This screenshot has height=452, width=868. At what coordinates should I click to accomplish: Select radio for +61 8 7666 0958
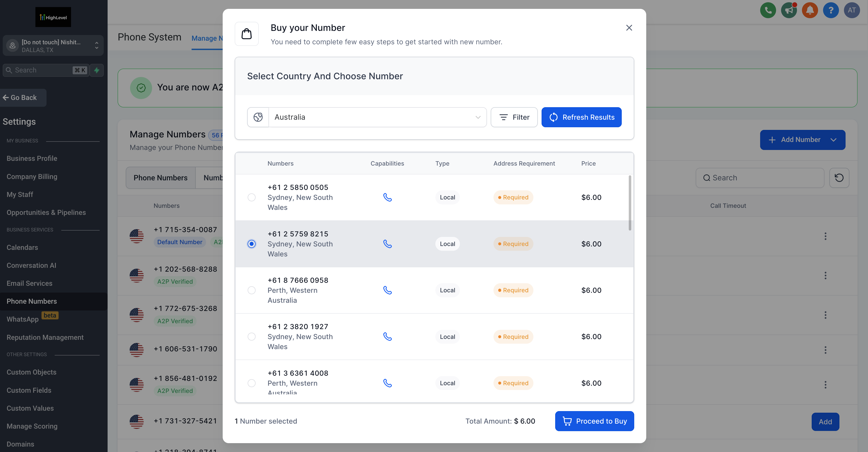[x=251, y=290]
